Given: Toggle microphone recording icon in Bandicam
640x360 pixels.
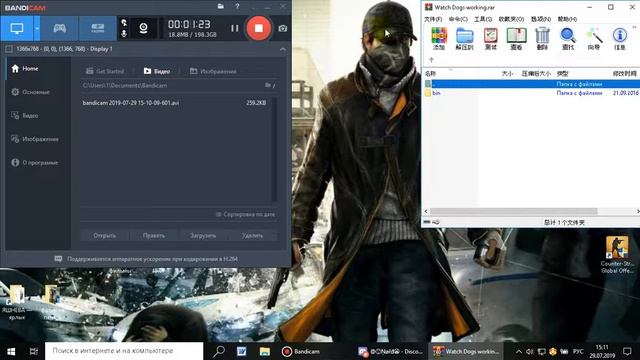Looking at the screenshot, I should tap(124, 33).
